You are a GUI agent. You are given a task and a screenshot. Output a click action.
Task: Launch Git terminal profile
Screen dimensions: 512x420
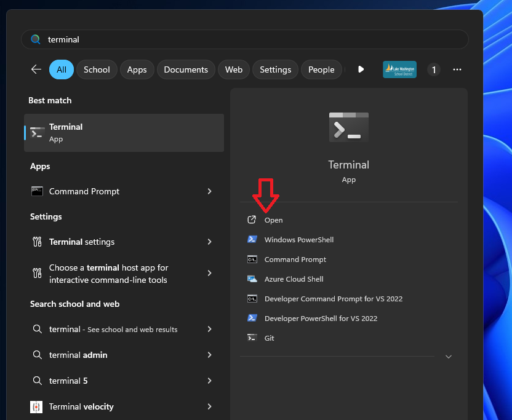(x=270, y=338)
